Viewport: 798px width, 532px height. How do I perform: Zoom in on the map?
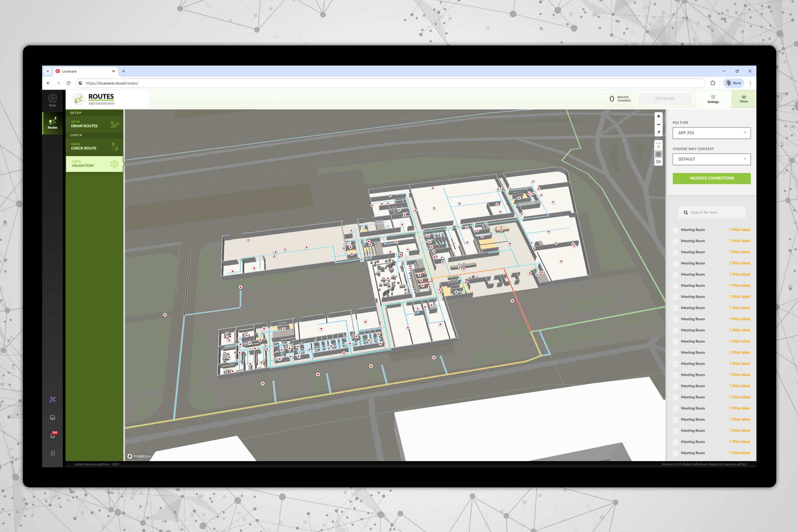coord(658,116)
